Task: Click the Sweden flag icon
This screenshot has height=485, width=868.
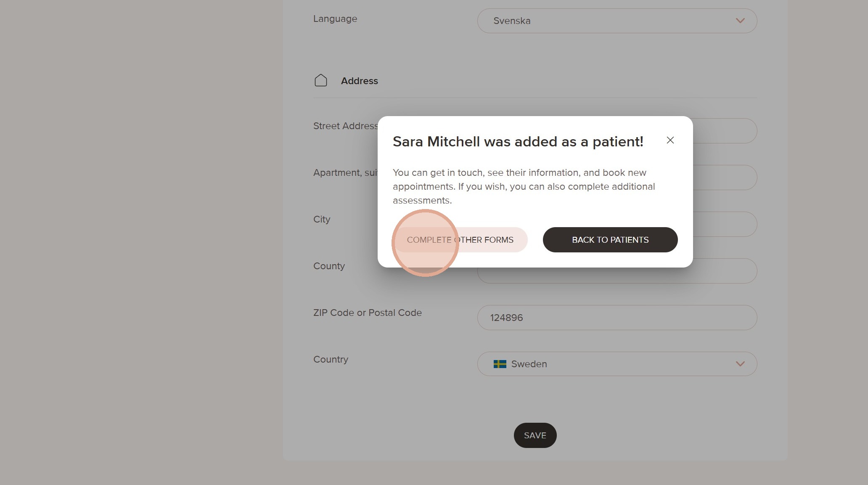Action: tap(500, 364)
